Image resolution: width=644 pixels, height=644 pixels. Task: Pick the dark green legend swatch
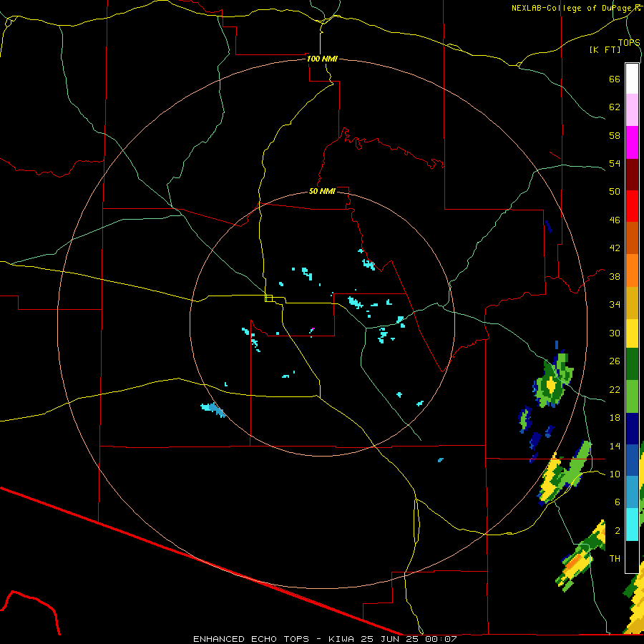click(x=632, y=364)
